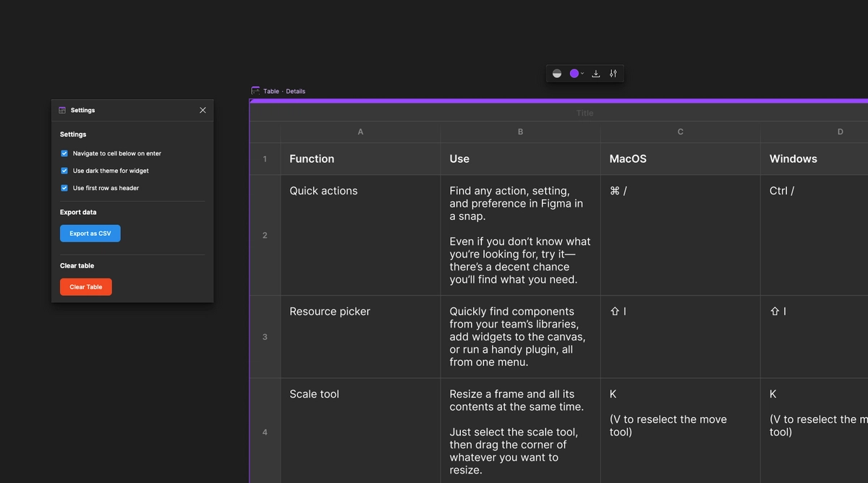868x483 pixels.
Task: Open the accent color dropdown chevron
Action: (582, 73)
